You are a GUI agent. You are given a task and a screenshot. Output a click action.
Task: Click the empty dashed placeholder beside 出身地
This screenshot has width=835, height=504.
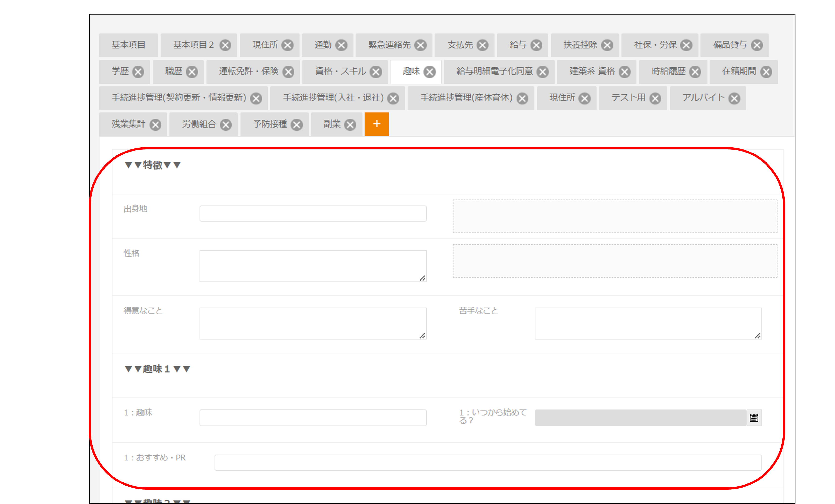click(x=615, y=217)
